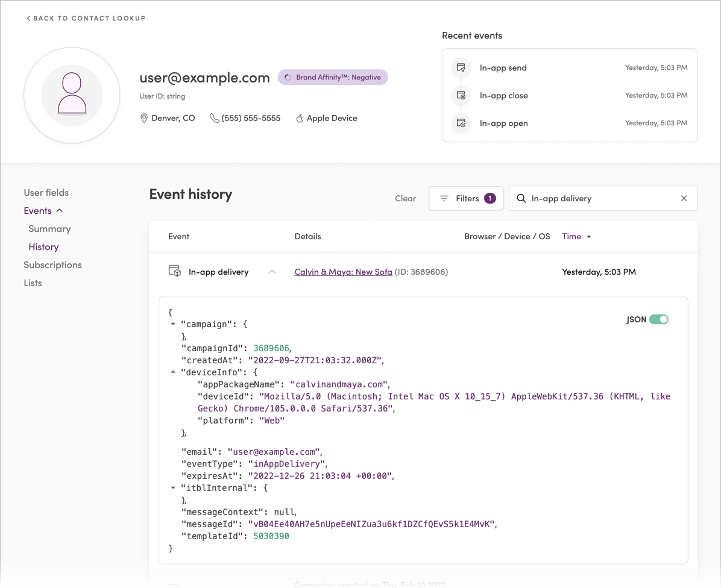Viewport: 721px width, 588px height.
Task: Click the Brand Affinity Negative badge
Action: coord(333,77)
